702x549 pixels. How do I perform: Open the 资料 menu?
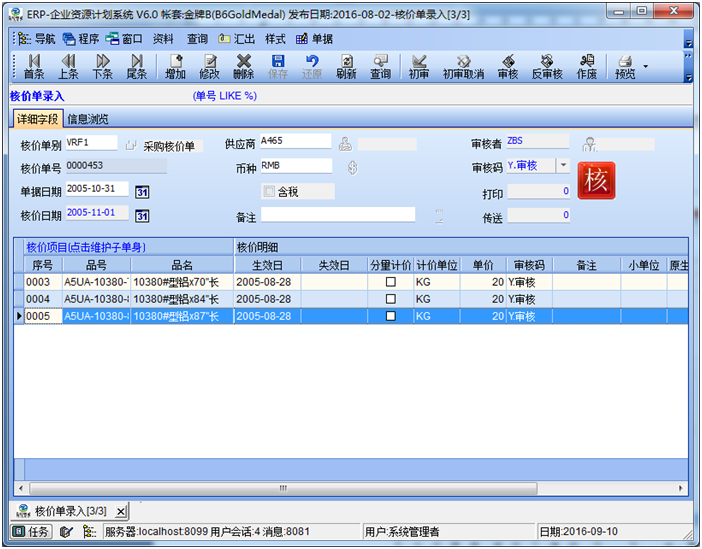[x=163, y=39]
